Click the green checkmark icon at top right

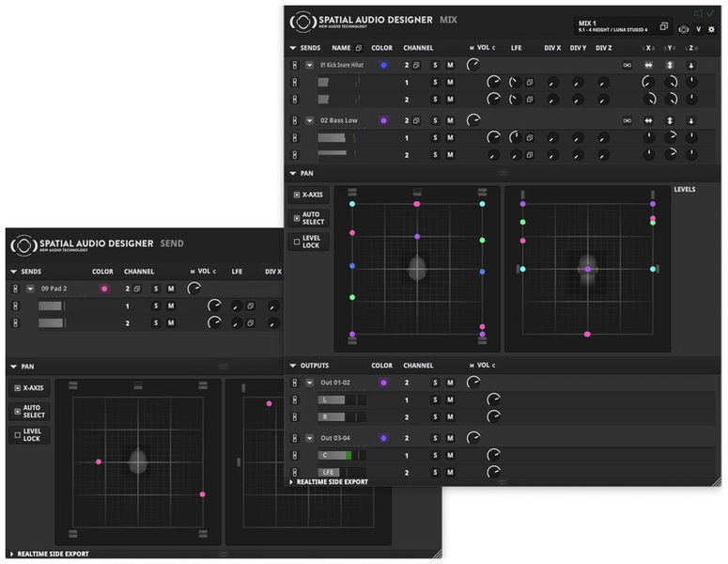(x=710, y=14)
